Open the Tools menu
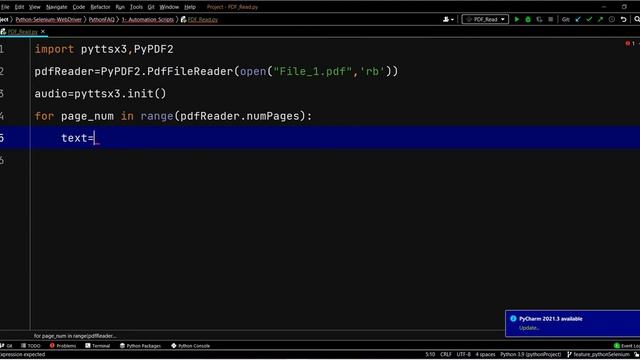Viewport: 640px width, 360px height. pyautogui.click(x=136, y=7)
